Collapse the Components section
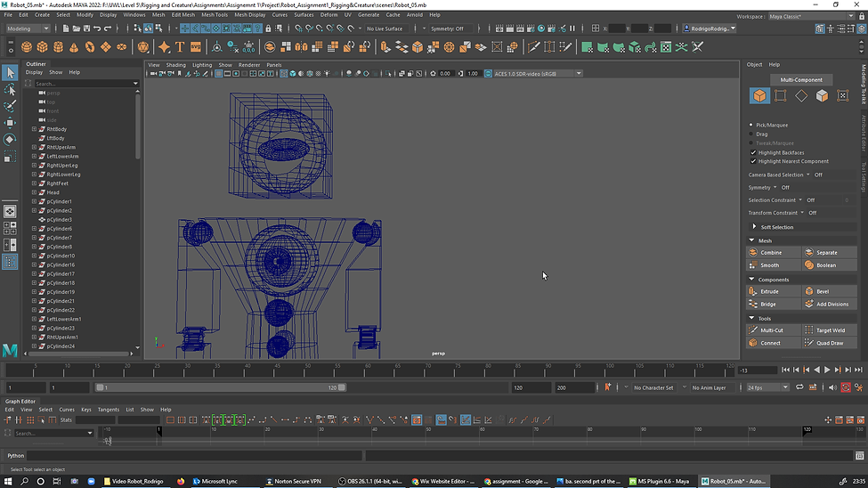 pyautogui.click(x=751, y=279)
